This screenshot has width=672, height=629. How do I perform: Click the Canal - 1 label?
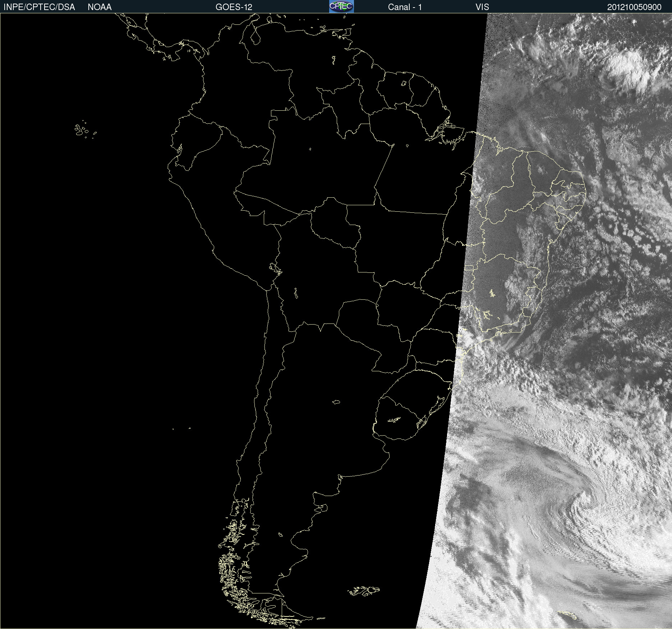click(405, 7)
